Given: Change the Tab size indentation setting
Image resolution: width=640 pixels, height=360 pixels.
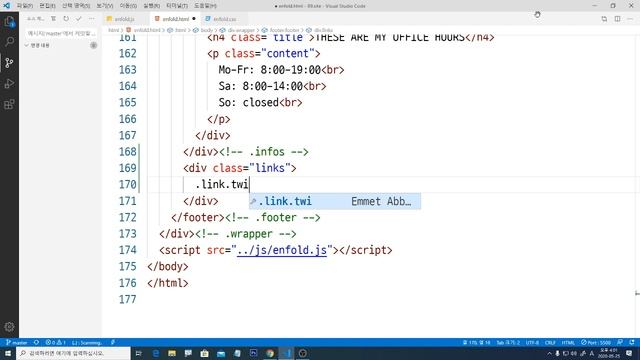Looking at the screenshot, I should click(508, 342).
